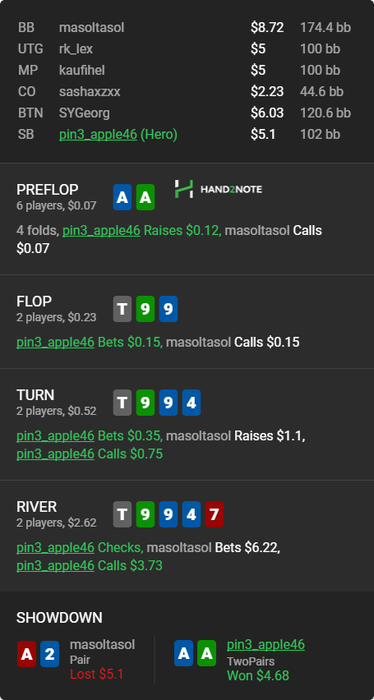This screenshot has height=700, width=374.
Task: Click masoltasol's blue 2 showdown card
Action: pyautogui.click(x=50, y=654)
